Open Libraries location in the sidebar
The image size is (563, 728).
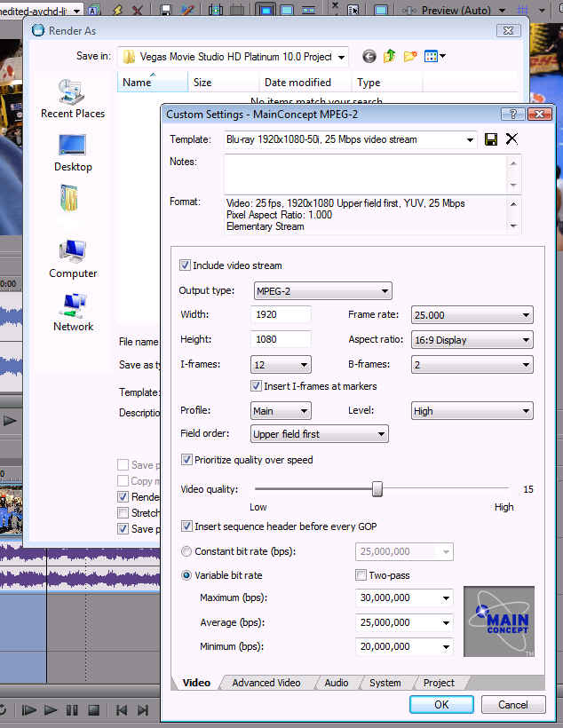69,199
